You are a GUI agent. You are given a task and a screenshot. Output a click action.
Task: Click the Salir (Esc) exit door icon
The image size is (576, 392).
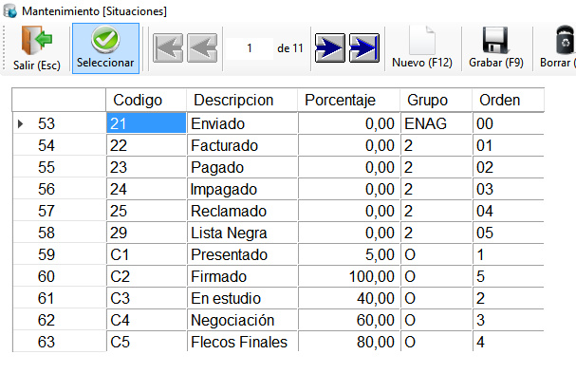tap(37, 39)
